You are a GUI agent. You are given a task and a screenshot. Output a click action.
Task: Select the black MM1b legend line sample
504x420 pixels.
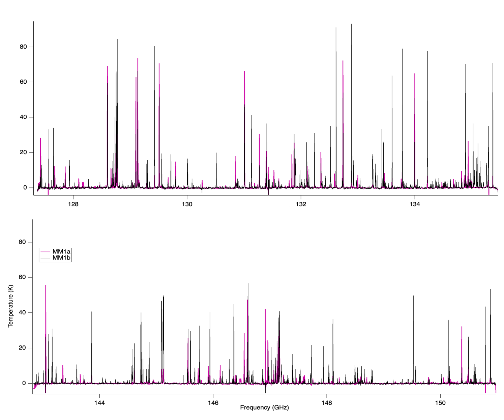tap(45, 258)
